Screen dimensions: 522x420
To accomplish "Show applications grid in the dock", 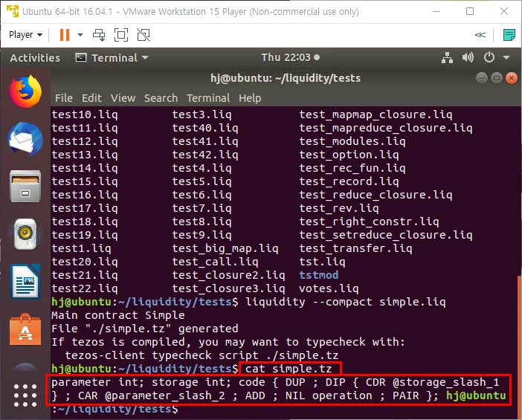I will 25,395.
